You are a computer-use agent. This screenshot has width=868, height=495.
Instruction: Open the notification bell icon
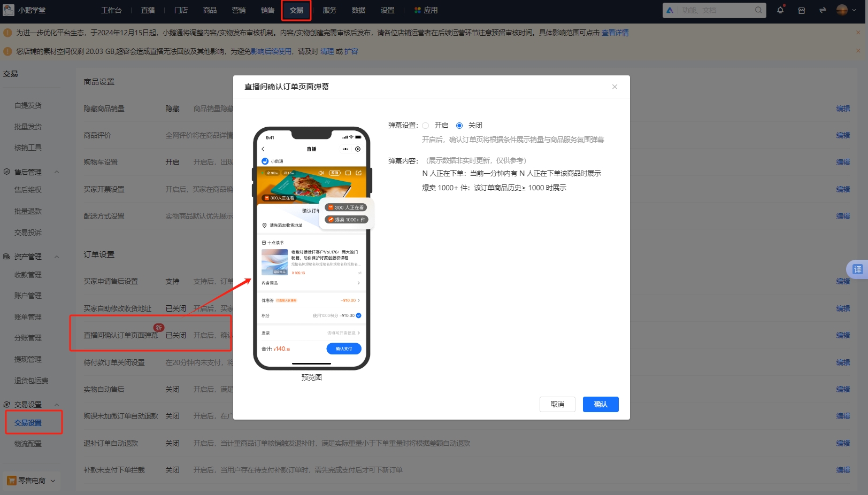780,10
